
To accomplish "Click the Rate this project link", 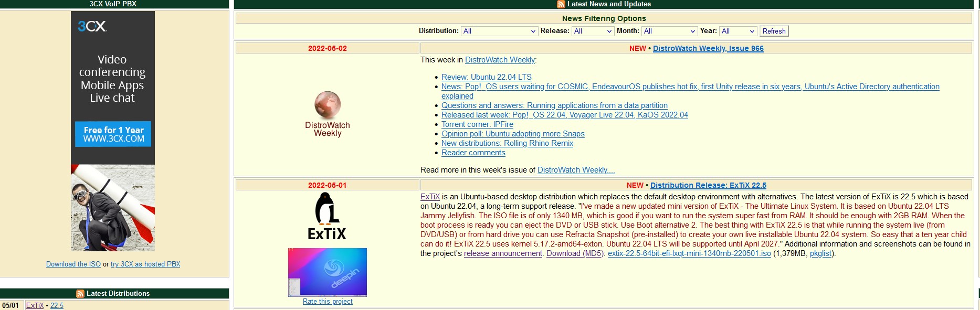I will [x=328, y=302].
